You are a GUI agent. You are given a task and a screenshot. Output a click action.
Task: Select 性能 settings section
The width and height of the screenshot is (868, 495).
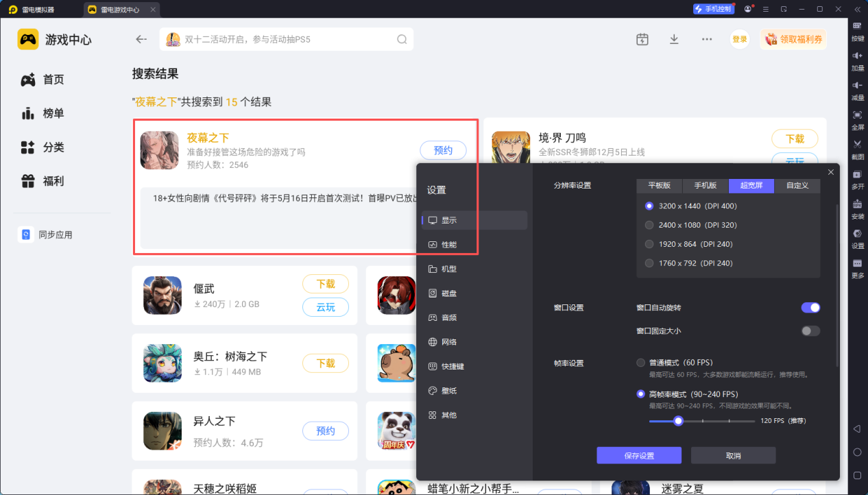coord(474,244)
